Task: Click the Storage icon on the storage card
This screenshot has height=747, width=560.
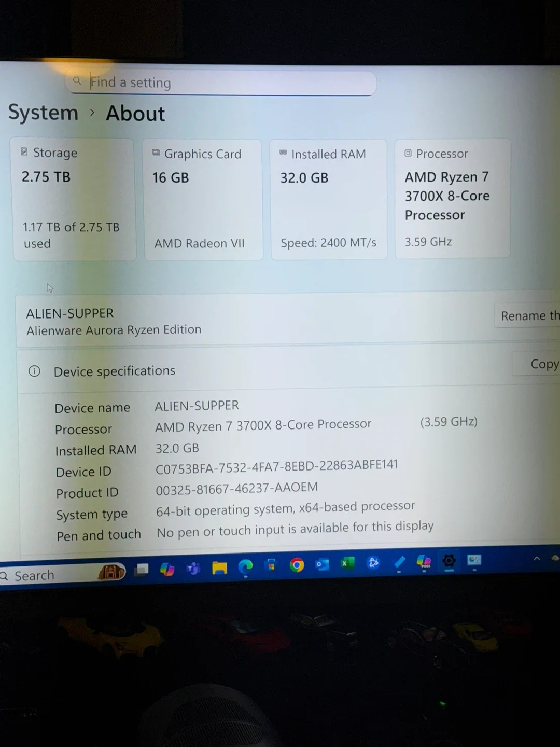Action: coord(24,151)
